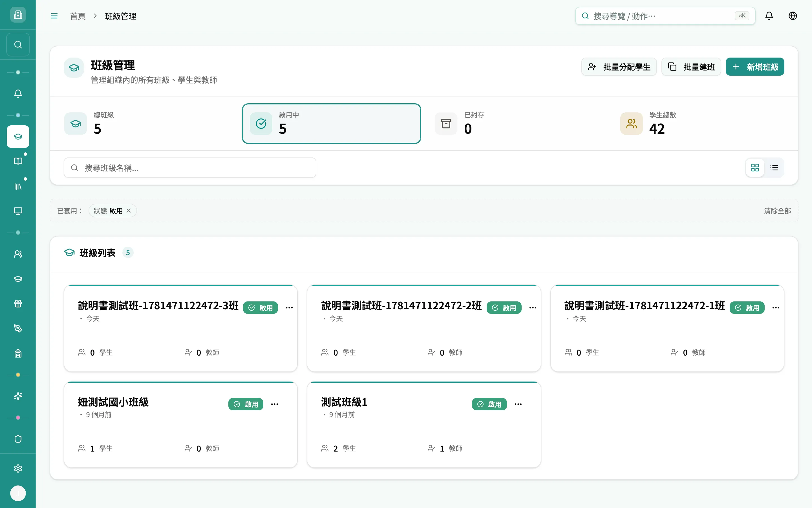Select the class management graduation-cap sidebar icon
Viewport: 812px width, 508px height.
pos(18,136)
